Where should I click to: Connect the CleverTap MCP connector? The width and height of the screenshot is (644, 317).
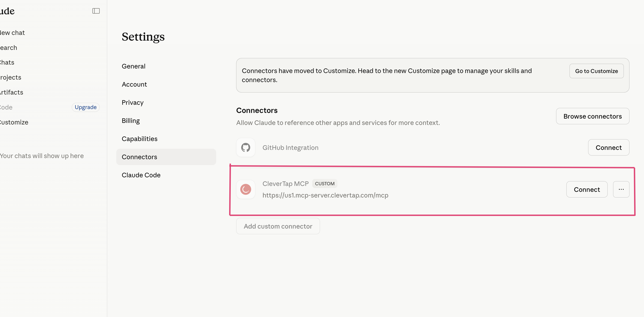click(587, 189)
